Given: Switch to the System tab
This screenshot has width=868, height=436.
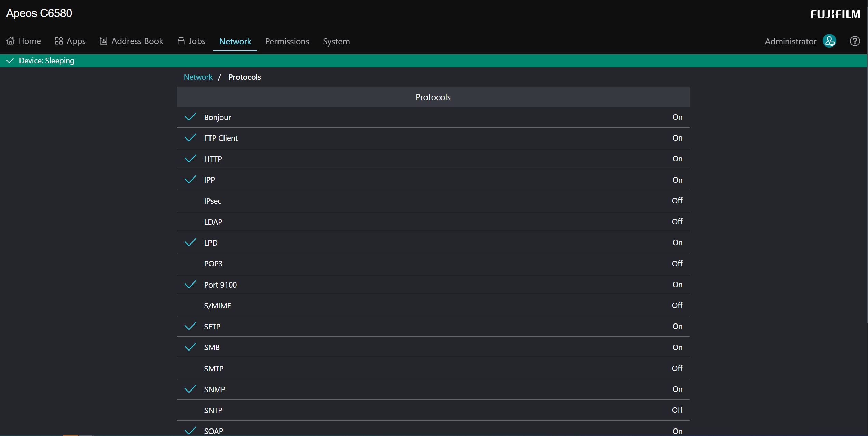Looking at the screenshot, I should 336,41.
